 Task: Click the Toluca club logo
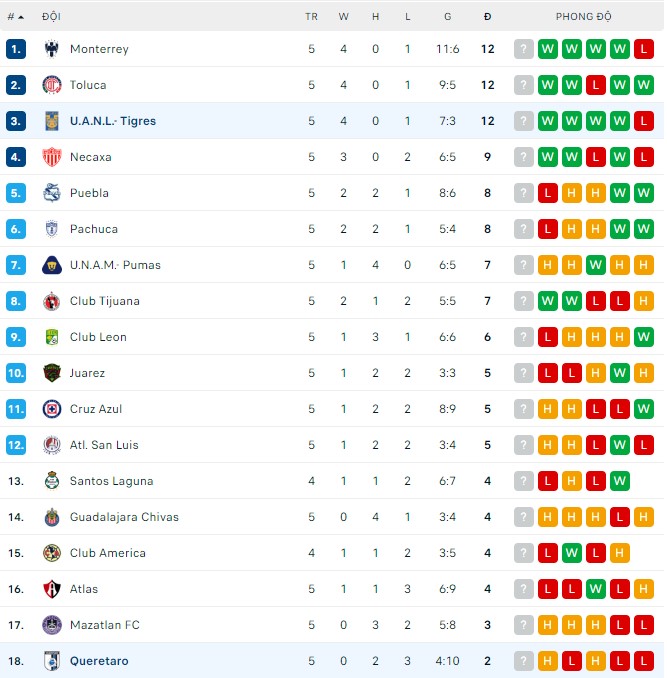(52, 85)
